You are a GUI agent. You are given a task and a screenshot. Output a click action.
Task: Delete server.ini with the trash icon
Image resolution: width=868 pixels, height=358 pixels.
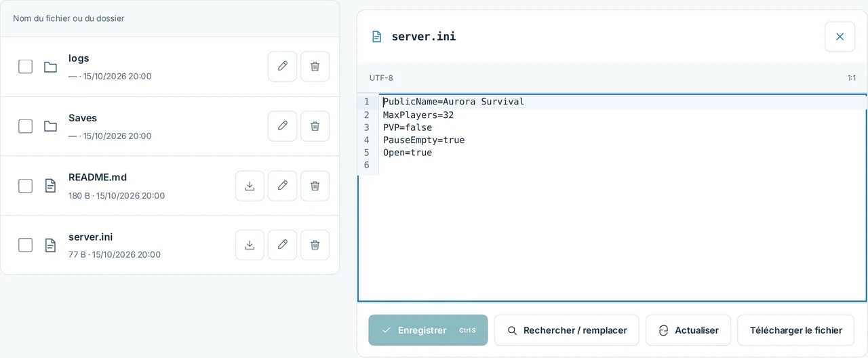pyautogui.click(x=315, y=245)
